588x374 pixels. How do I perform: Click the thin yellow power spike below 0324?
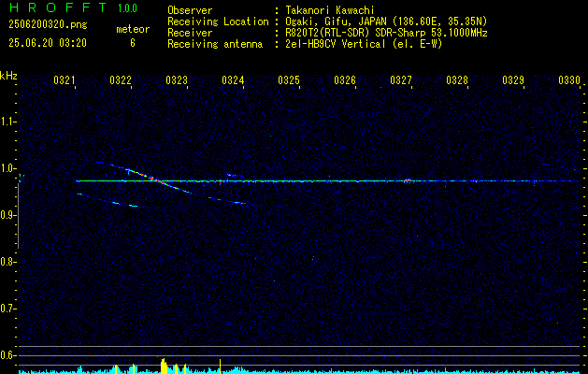click(220, 367)
